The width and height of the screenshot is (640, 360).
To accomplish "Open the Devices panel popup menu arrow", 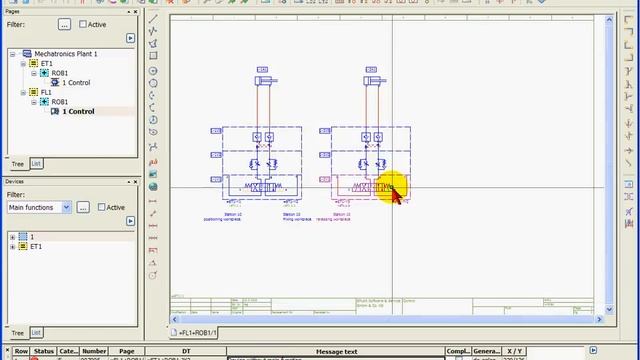I will tap(130, 221).
